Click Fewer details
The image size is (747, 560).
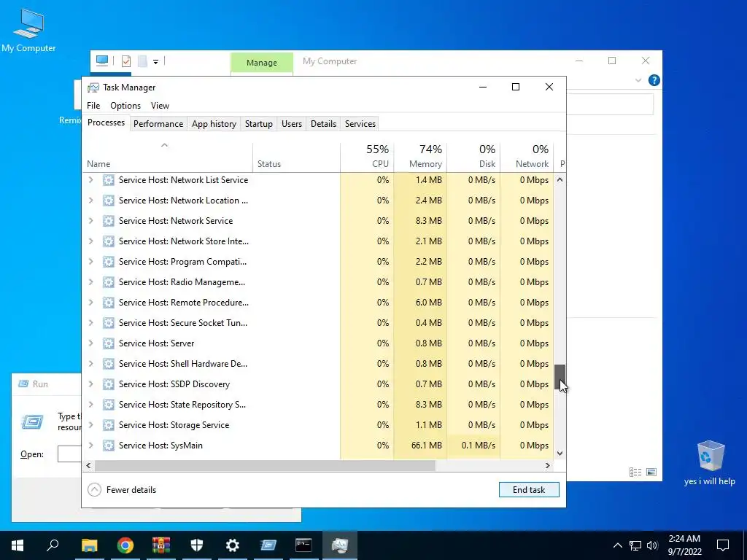[123, 490]
